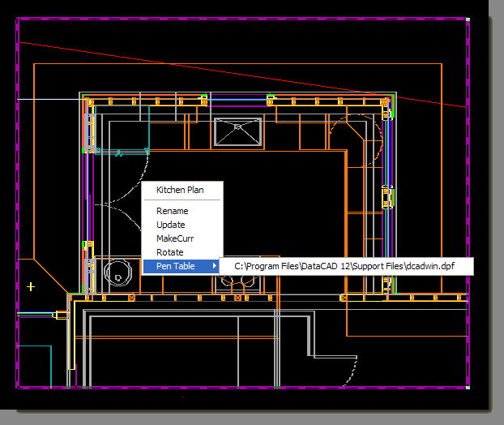Pick MakeCurr from the context menu
The width and height of the screenshot is (504, 425).
click(x=175, y=238)
